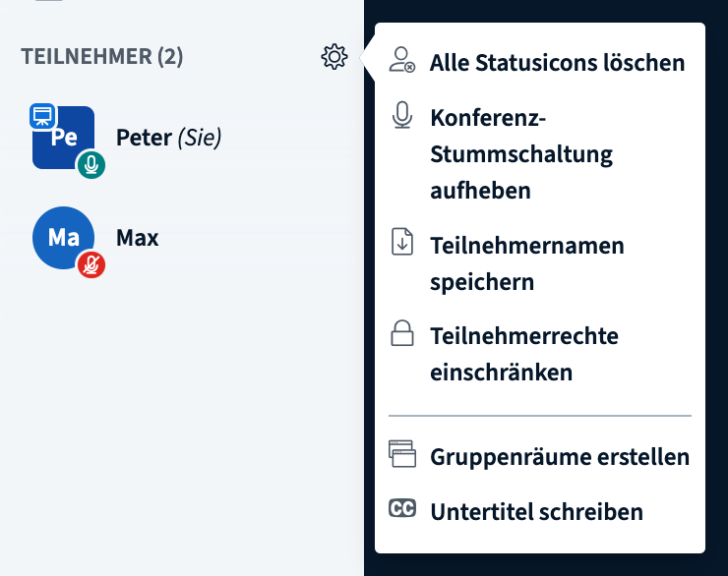Toggle Peter's green microphone status badge
The height and width of the screenshot is (576, 728).
[x=91, y=164]
